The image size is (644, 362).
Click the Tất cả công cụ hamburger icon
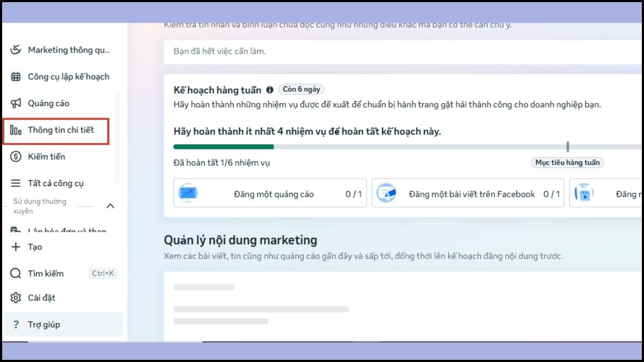point(16,183)
